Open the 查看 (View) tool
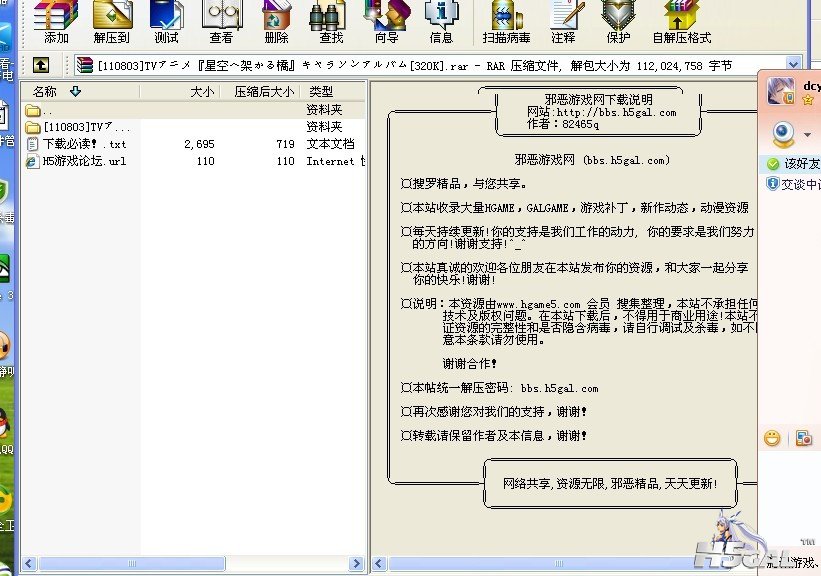Viewport: 821px width, 576px height. pos(221,21)
